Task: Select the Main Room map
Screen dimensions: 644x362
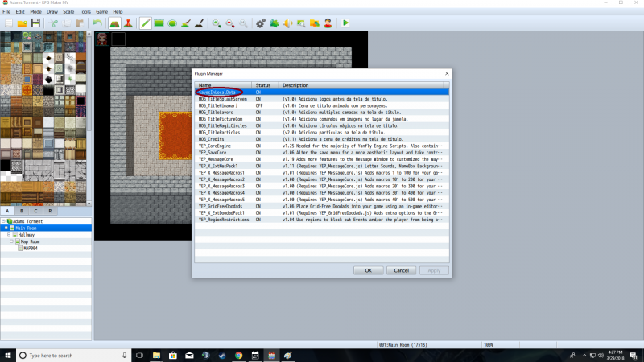Action: (26, 228)
